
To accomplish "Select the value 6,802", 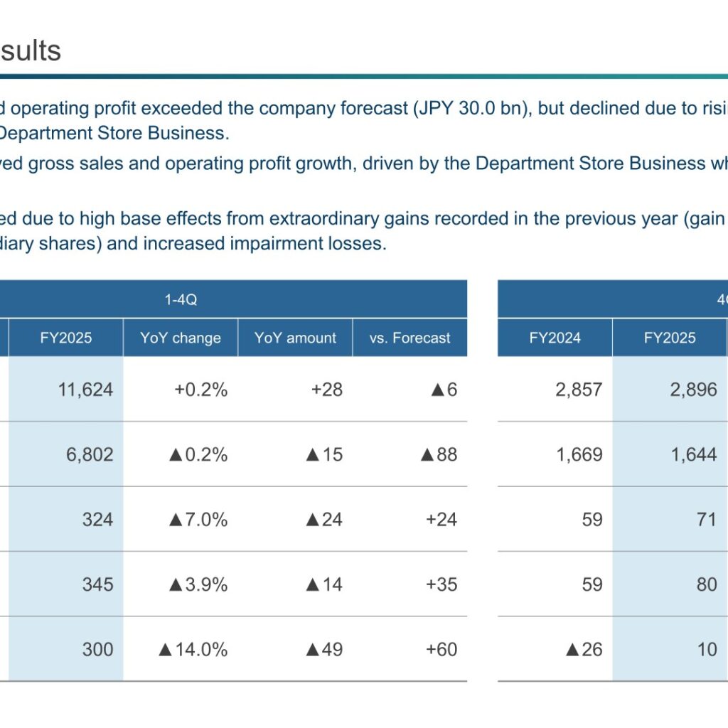I will tap(90, 454).
